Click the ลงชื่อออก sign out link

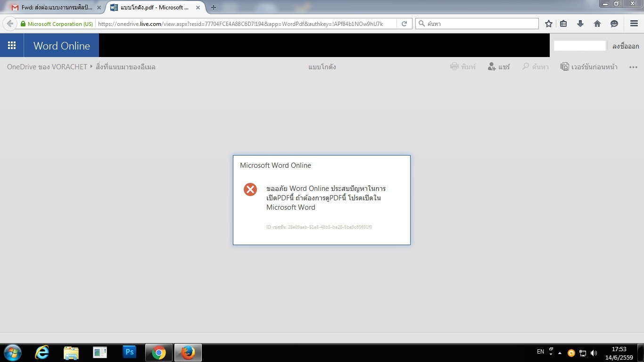(x=626, y=46)
